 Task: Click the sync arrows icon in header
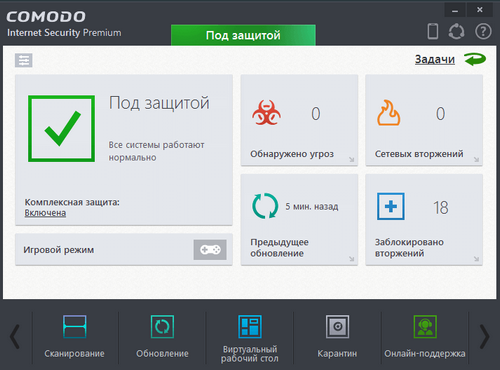456,31
